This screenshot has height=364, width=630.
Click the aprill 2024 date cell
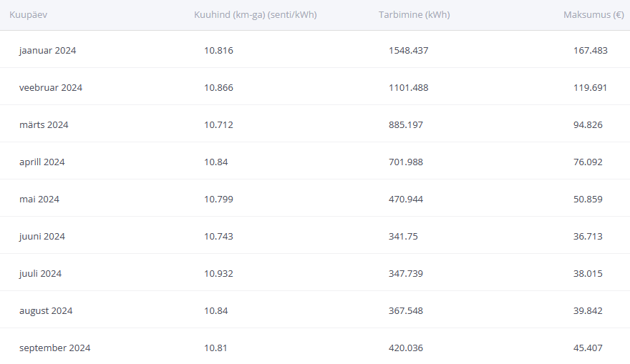(42, 162)
